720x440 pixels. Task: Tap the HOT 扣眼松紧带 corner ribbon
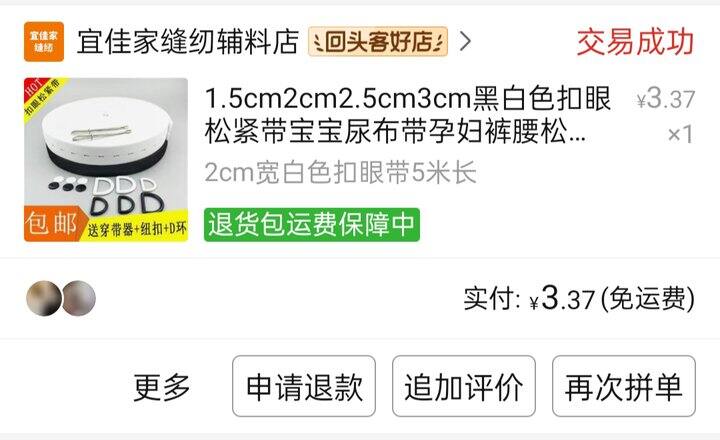click(x=43, y=97)
